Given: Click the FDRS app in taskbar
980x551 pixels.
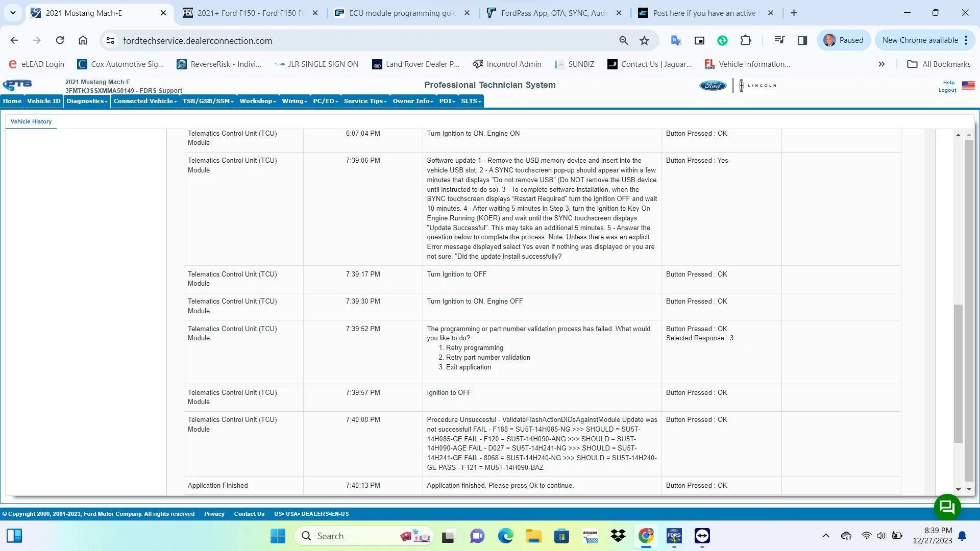Looking at the screenshot, I should coord(674,536).
